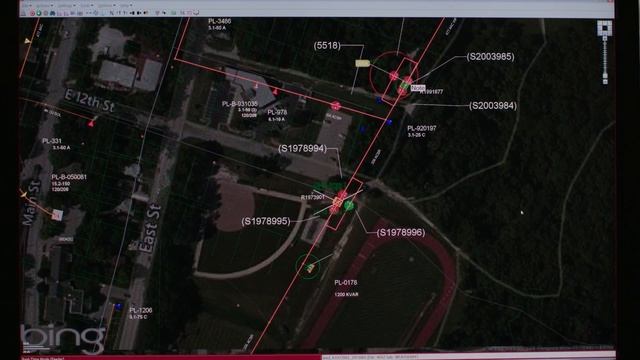Image resolution: width=640 pixels, height=360 pixels.
Task: Select the red switch symbol at S2003985
Action: pos(408,80)
